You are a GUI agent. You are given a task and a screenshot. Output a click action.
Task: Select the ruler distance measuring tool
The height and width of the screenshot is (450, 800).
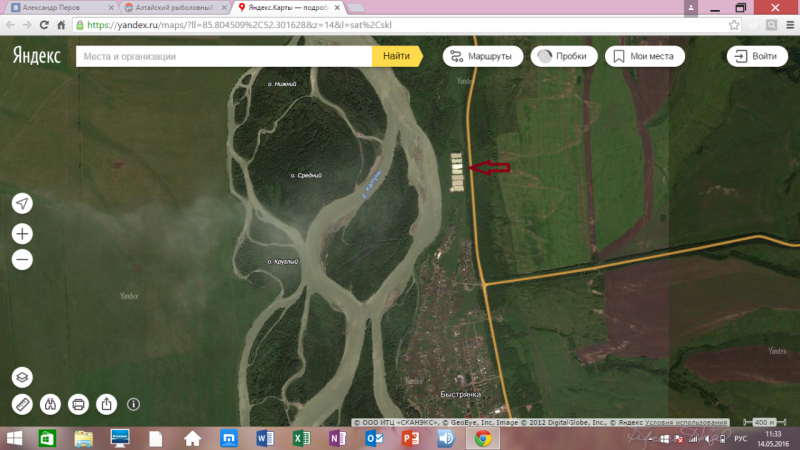coord(22,405)
